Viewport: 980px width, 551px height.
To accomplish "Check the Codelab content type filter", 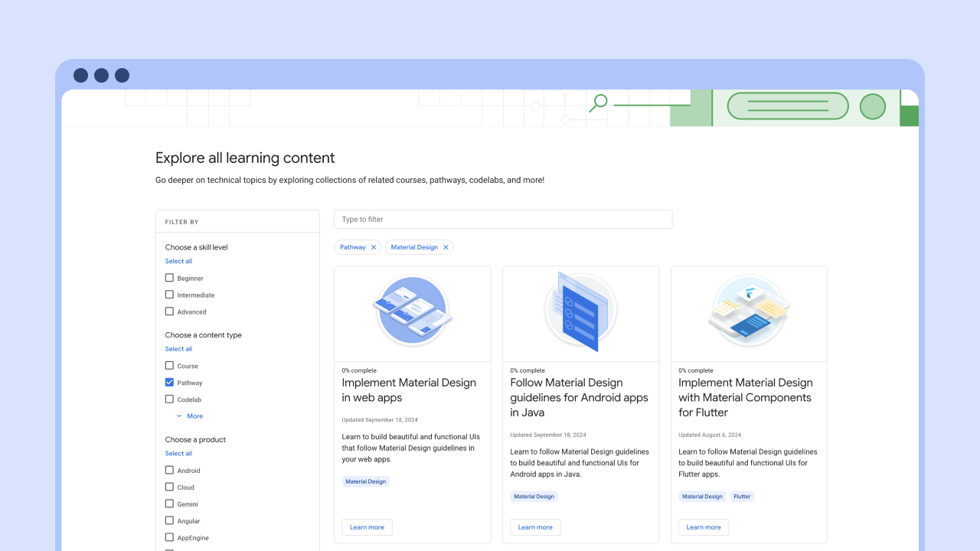I will point(168,399).
